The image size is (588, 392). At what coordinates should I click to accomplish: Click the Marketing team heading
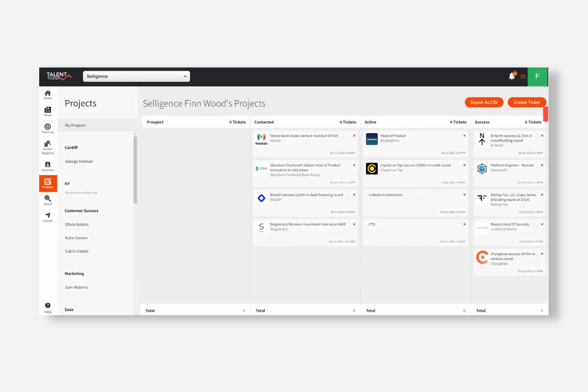(x=74, y=274)
